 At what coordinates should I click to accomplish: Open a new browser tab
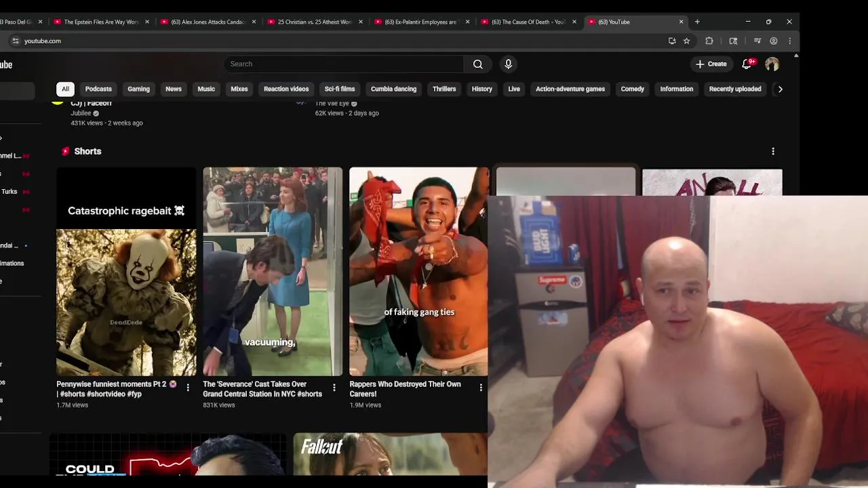(697, 22)
